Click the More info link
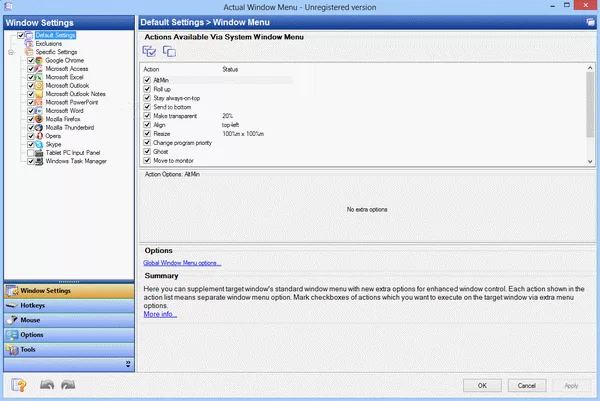This screenshot has width=600, height=401. point(160,314)
